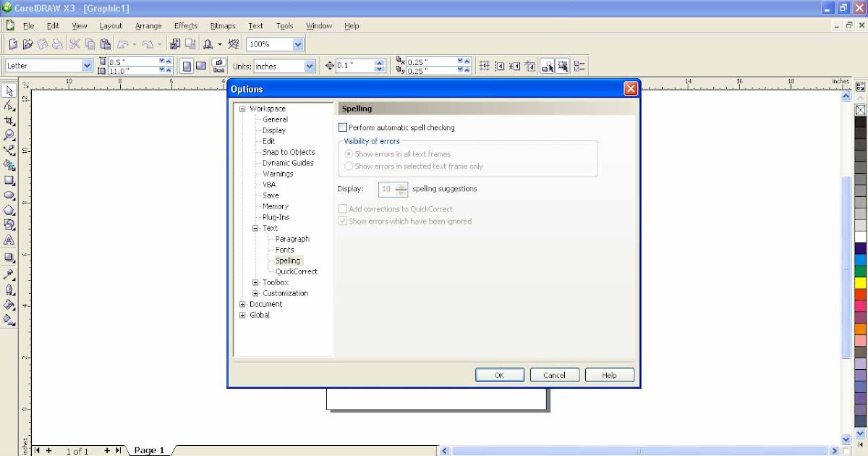Click the nudge offset 0.1" field

(x=355, y=66)
